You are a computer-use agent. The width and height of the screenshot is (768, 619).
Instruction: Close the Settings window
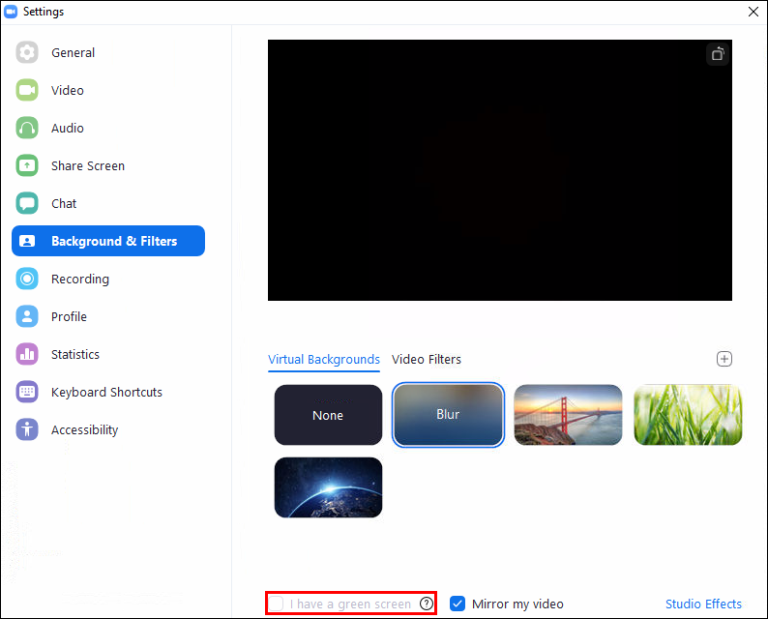pos(753,11)
